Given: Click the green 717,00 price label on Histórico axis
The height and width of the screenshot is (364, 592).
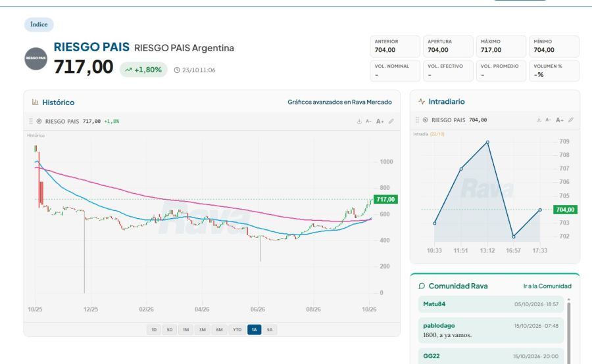Looking at the screenshot, I should coord(385,199).
